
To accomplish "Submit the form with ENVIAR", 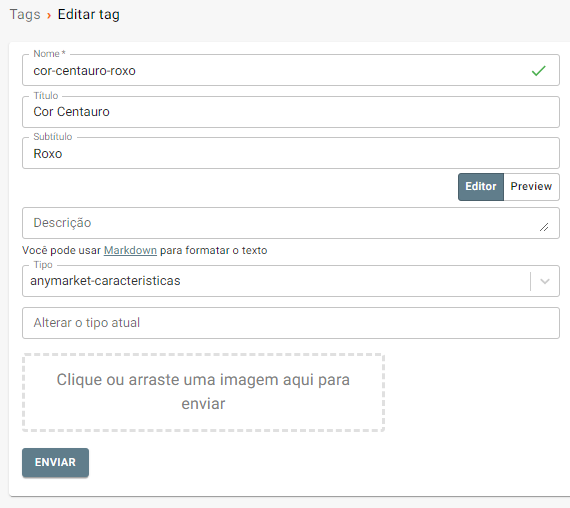I will (x=55, y=462).
